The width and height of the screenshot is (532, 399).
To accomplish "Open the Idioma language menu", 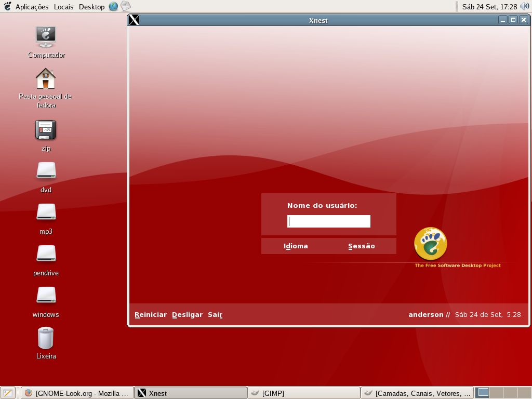I will 296,246.
